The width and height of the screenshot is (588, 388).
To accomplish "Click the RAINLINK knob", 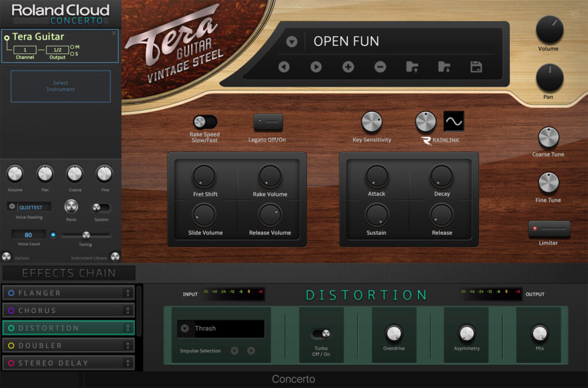I will (425, 122).
